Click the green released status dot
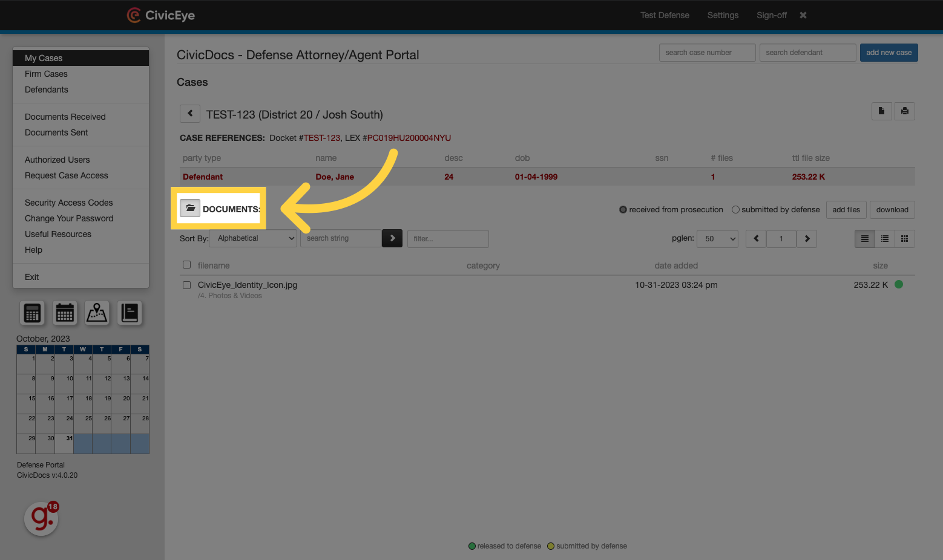 pyautogui.click(x=899, y=284)
